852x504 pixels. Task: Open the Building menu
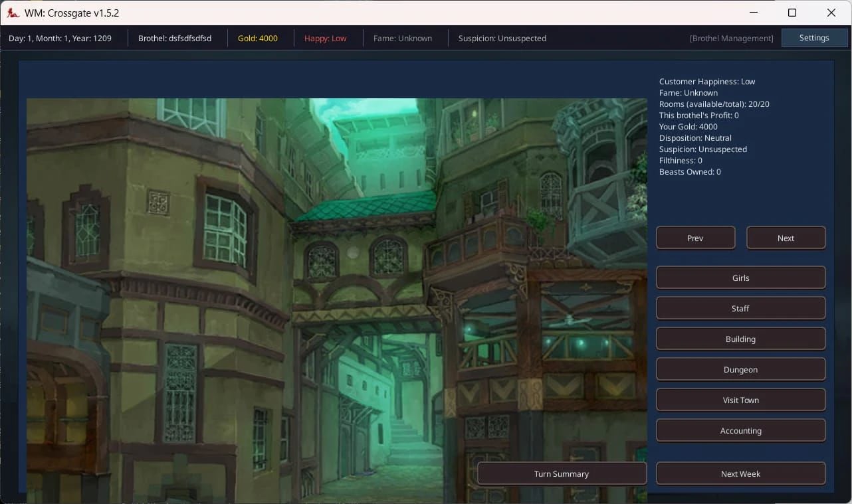coord(740,339)
